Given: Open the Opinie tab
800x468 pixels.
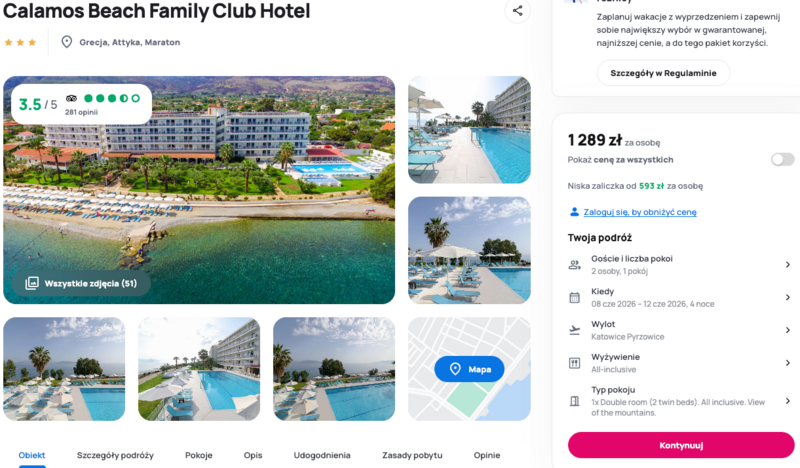Looking at the screenshot, I should coord(487,455).
